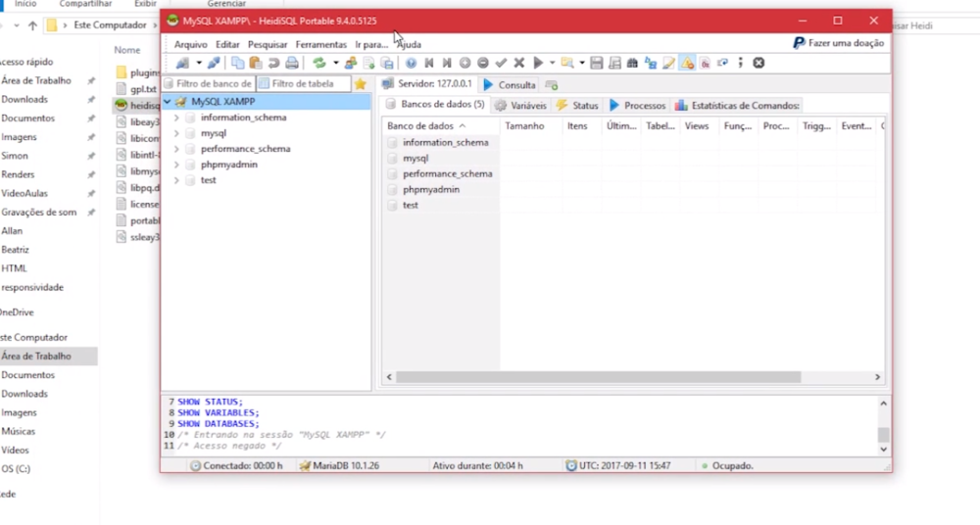Go to the first row icon

[429, 63]
